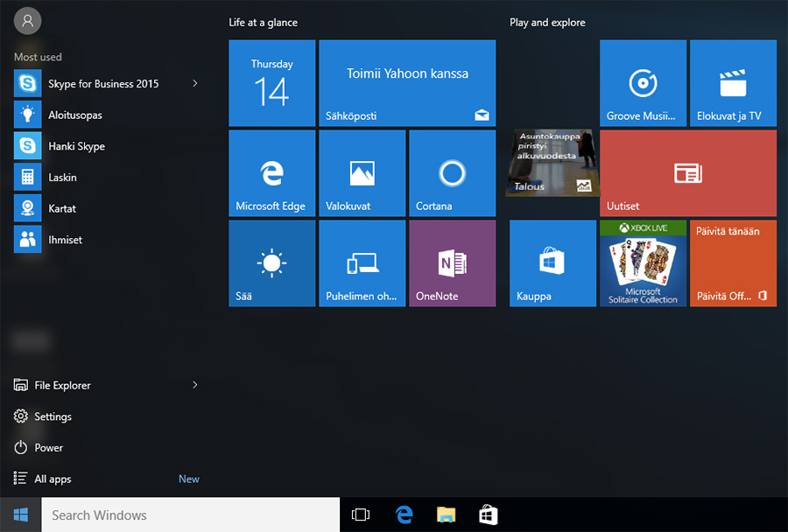Launch the Cortana tile

[x=452, y=173]
